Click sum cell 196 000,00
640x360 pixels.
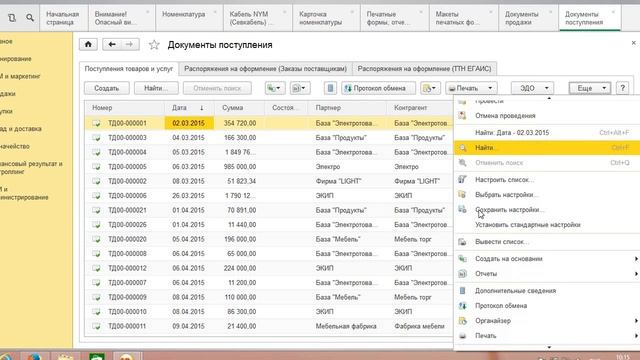pyautogui.click(x=239, y=239)
